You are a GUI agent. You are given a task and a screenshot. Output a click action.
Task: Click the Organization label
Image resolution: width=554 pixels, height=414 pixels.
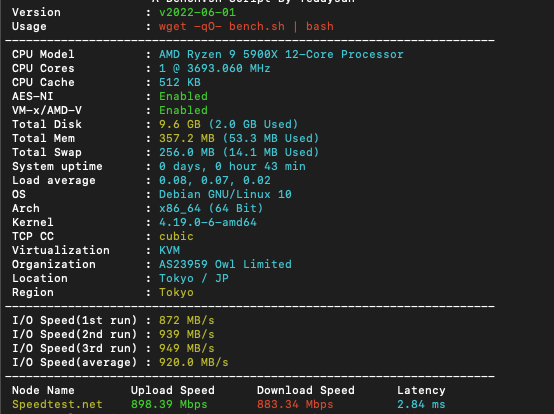pyautogui.click(x=54, y=264)
